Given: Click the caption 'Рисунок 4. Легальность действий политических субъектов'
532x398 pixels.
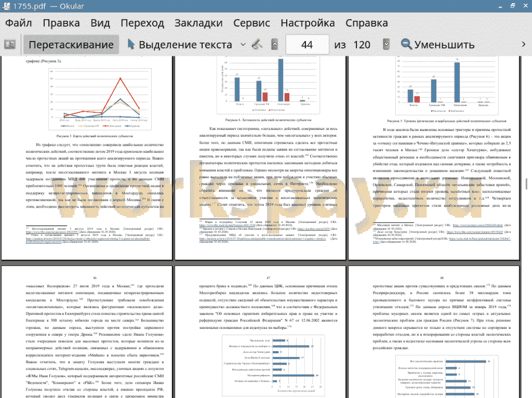Looking at the screenshot, I should [268, 120].
